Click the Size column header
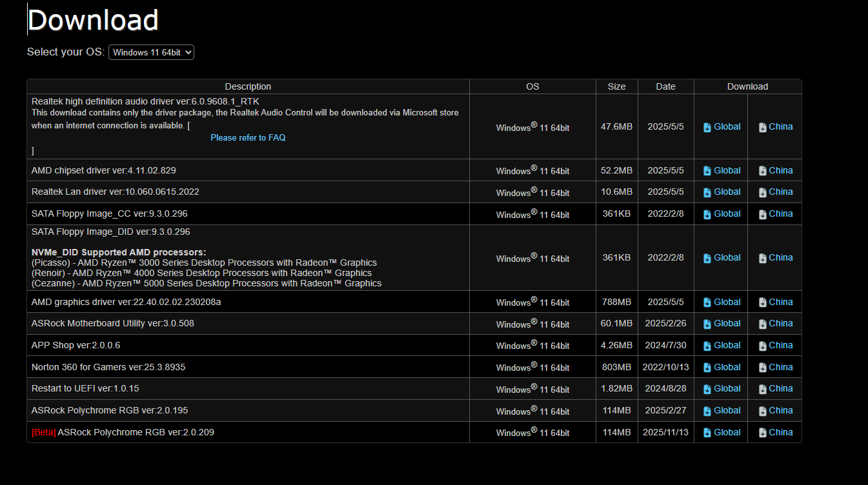The width and height of the screenshot is (868, 485). pyautogui.click(x=617, y=86)
